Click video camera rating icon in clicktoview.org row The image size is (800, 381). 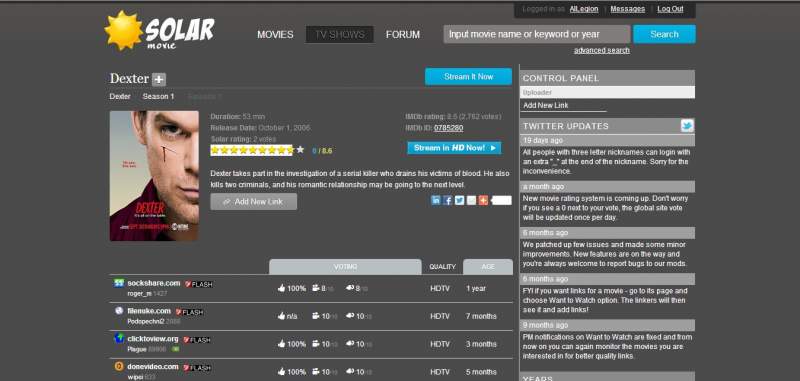click(316, 344)
